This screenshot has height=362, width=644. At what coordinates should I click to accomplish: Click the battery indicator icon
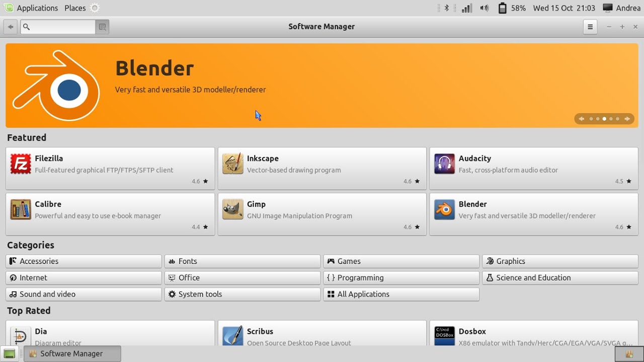coord(502,8)
